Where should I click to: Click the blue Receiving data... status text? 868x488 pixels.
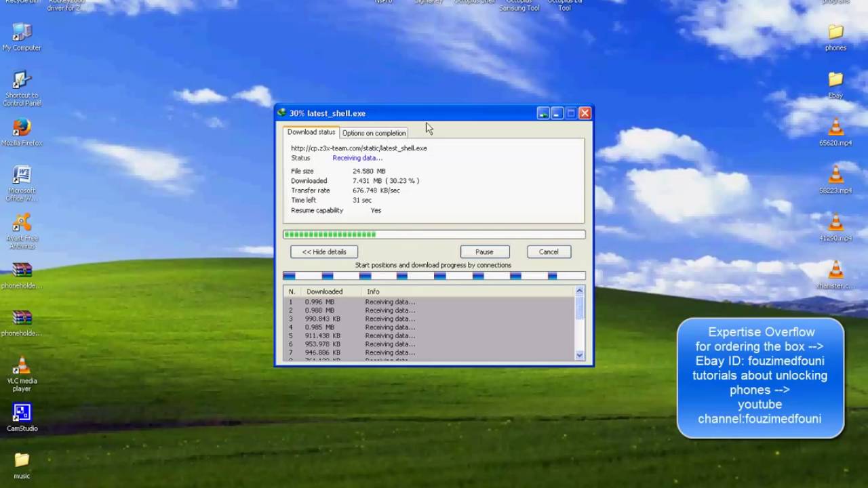(x=357, y=158)
